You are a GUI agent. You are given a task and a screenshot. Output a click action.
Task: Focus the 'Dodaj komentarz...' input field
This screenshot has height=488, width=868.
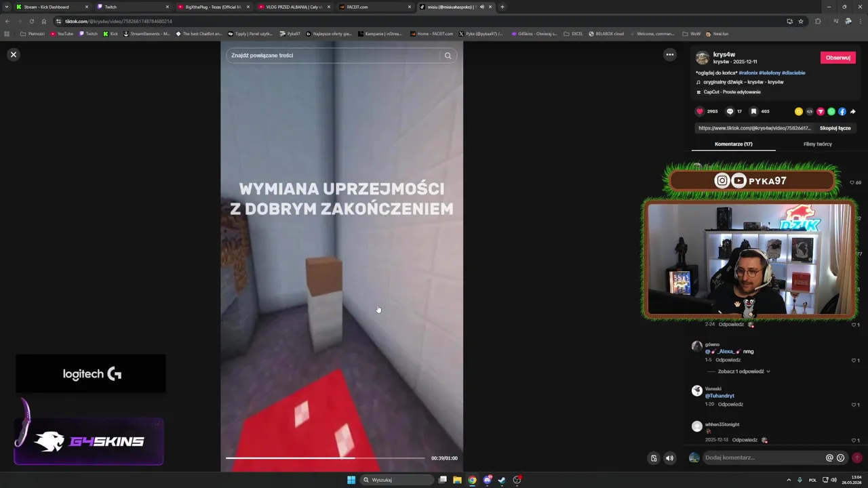tap(763, 457)
